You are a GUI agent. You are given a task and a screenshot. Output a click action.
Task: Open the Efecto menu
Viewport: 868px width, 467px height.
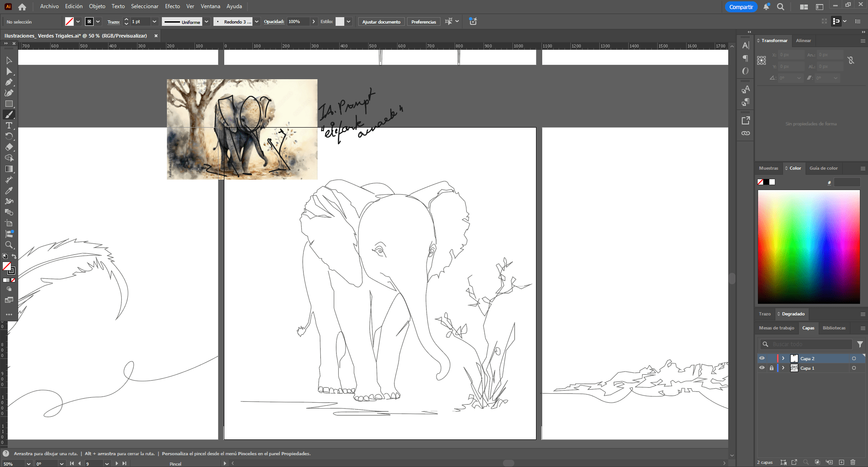172,6
